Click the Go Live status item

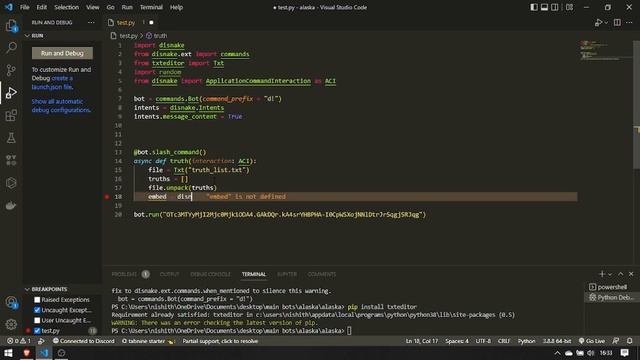tap(591, 341)
